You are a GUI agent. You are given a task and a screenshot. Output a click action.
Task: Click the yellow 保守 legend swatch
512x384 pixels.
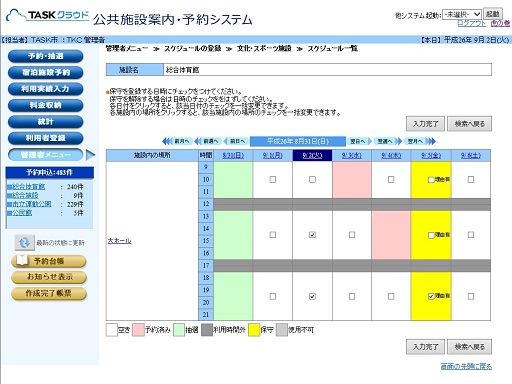(254, 330)
